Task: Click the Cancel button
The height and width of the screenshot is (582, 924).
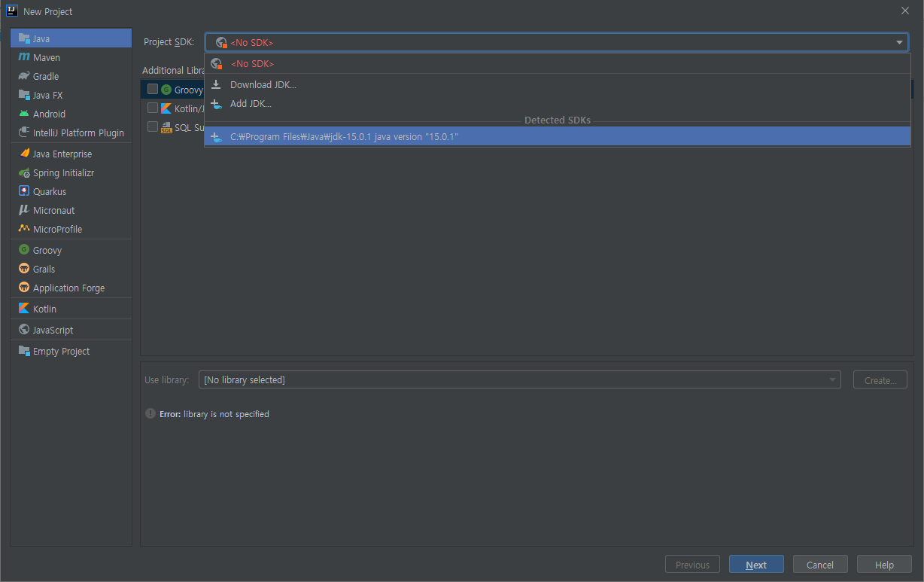Action: 820,565
